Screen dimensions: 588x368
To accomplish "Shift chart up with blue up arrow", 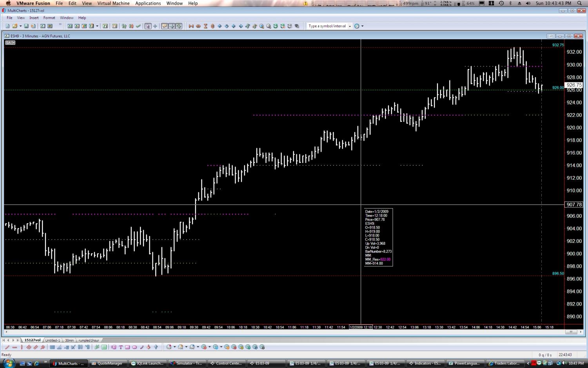I will (x=220, y=26).
